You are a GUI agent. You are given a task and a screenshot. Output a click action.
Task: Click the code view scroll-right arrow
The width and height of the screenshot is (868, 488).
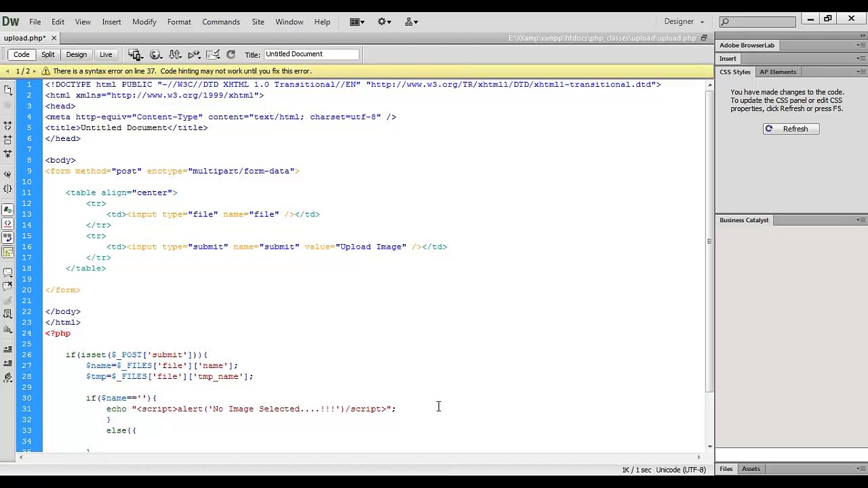(698, 457)
